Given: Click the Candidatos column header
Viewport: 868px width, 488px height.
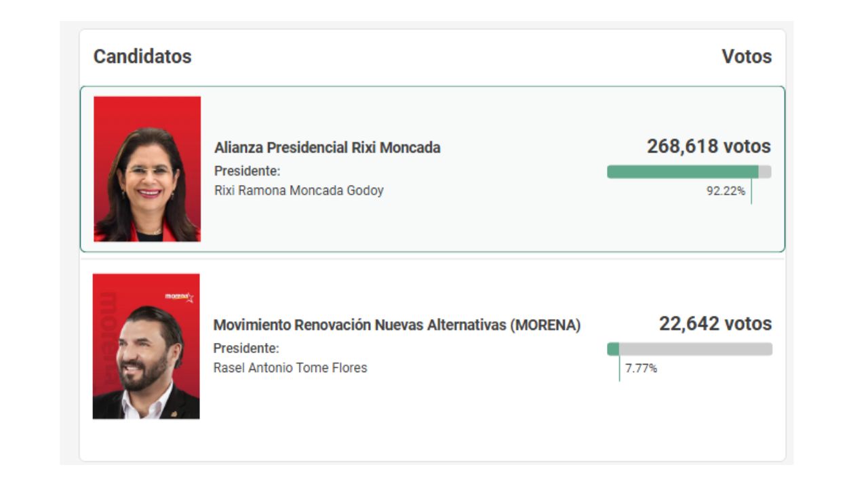Looking at the screenshot, I should tap(142, 56).
